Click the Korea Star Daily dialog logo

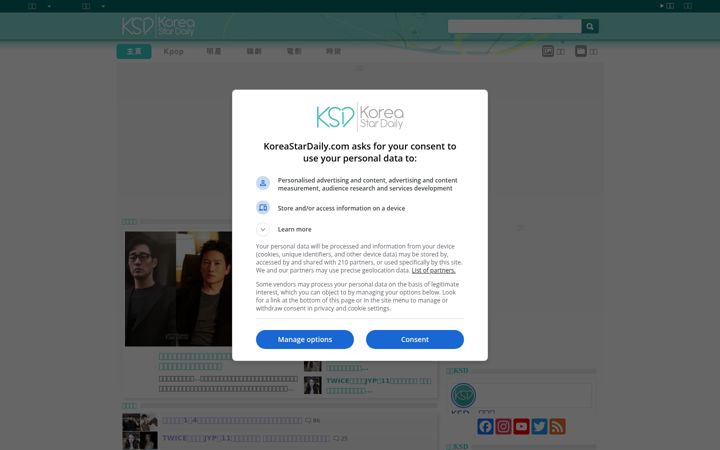pyautogui.click(x=360, y=117)
